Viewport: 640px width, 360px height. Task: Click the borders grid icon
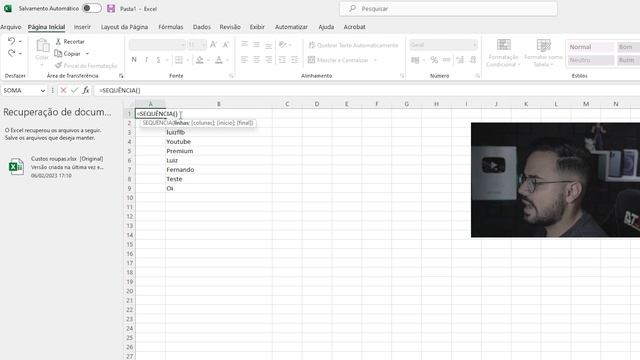pos(179,60)
